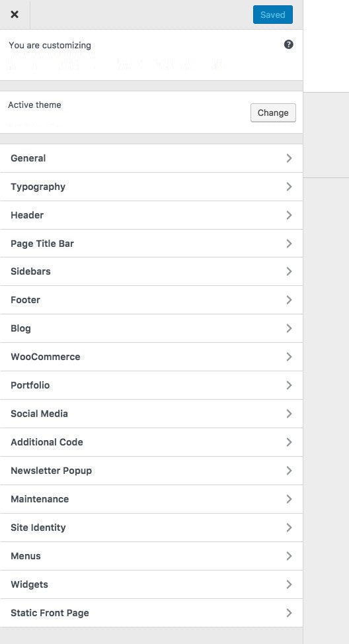The image size is (349, 644).
Task: Open the Header section
Action: click(151, 215)
